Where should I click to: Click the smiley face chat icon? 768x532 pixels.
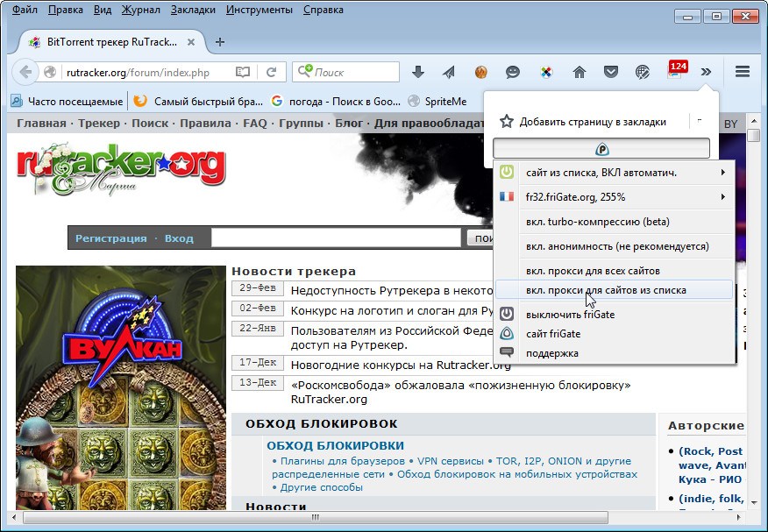[x=513, y=72]
